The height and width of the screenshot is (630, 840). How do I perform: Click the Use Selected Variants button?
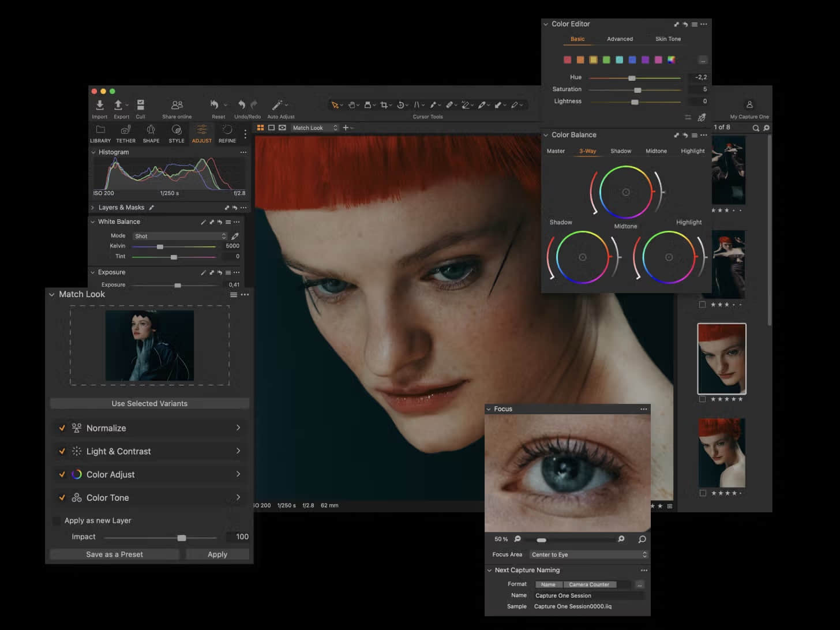[x=149, y=403]
